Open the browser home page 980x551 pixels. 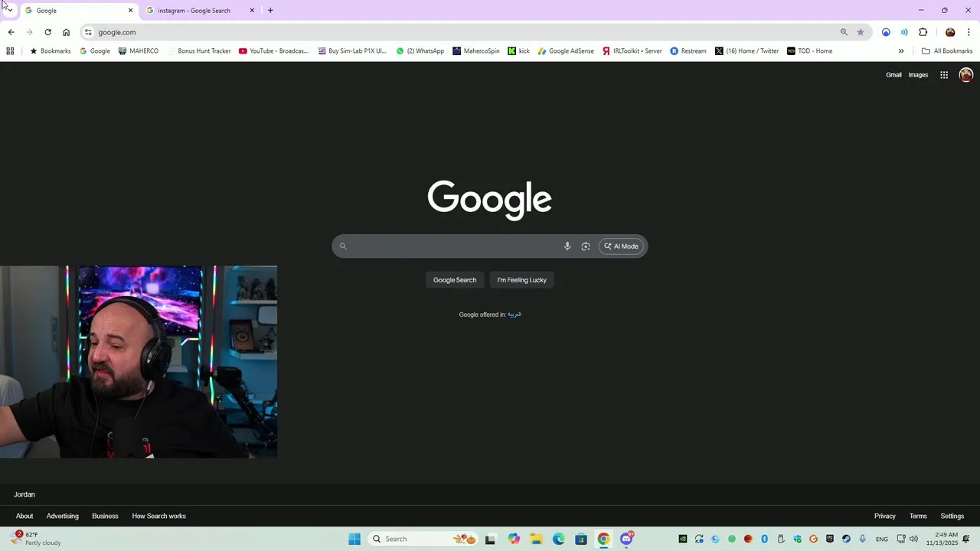pyautogui.click(x=67, y=32)
